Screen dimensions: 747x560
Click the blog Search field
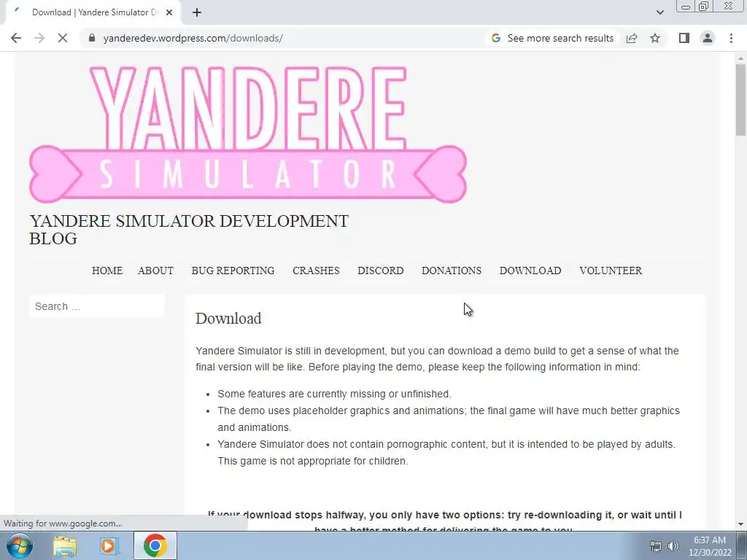point(97,306)
